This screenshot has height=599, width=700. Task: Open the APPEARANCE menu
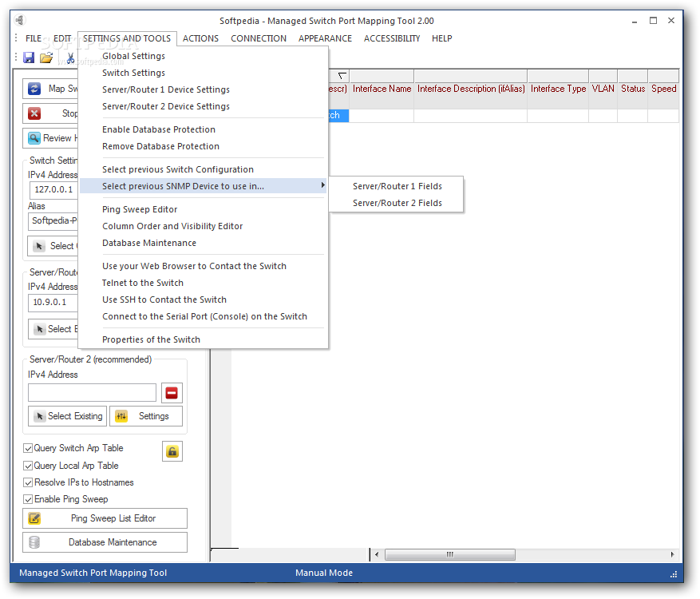pos(325,38)
